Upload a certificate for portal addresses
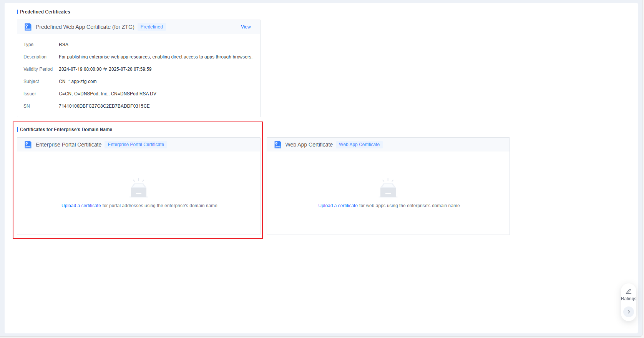The width and height of the screenshot is (644, 338). (81, 206)
